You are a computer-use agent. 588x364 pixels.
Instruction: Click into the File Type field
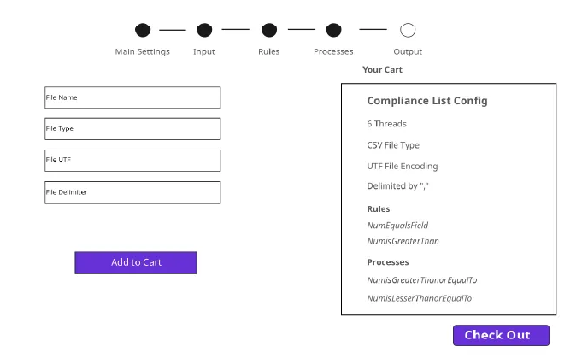click(x=132, y=129)
